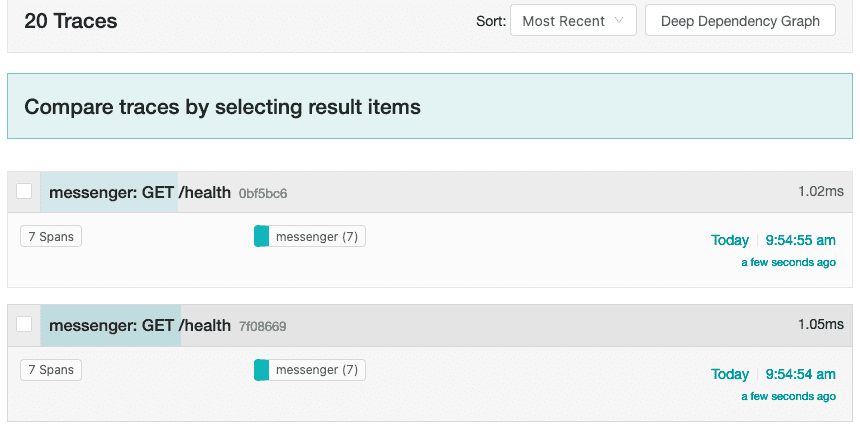The height and width of the screenshot is (428, 860).
Task: Click teal color swatch in first trace's service tag
Action: coord(262,237)
